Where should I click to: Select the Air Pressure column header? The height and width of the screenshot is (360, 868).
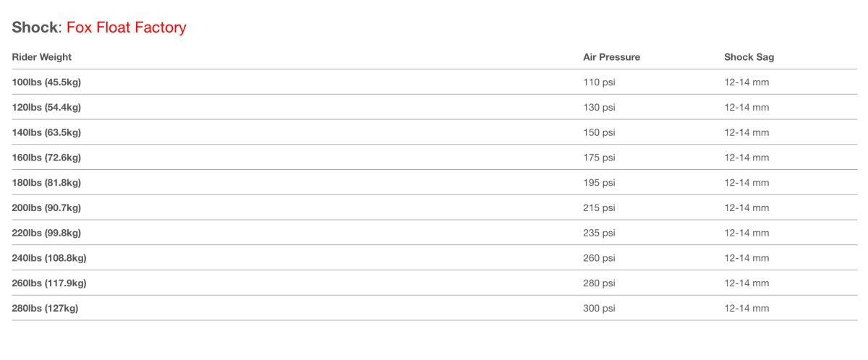[x=611, y=57]
